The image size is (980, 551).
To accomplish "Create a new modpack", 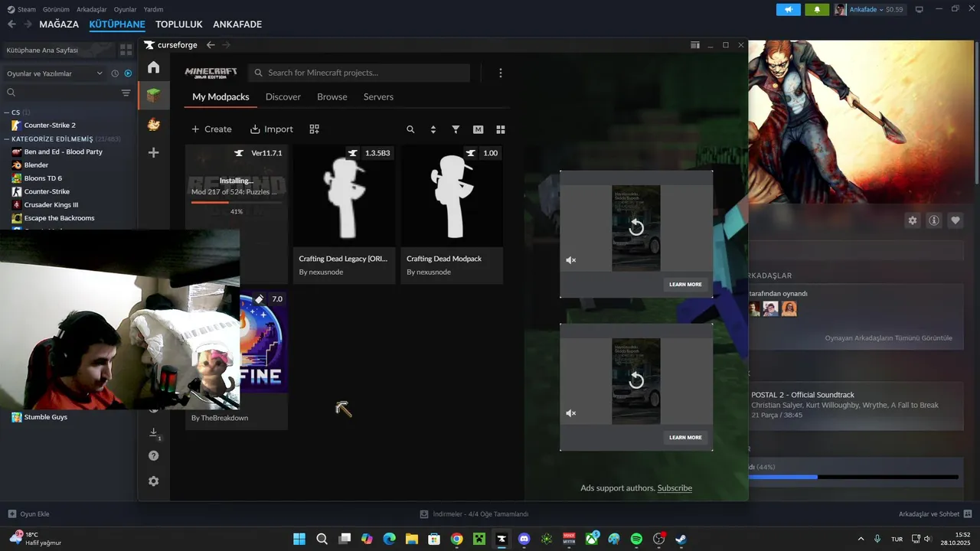I will 211,129.
